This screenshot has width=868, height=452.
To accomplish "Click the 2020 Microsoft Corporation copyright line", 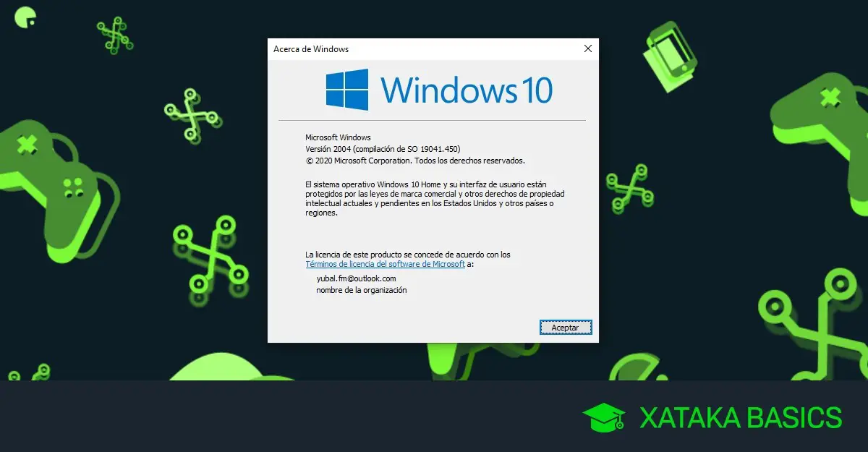I will pos(415,161).
